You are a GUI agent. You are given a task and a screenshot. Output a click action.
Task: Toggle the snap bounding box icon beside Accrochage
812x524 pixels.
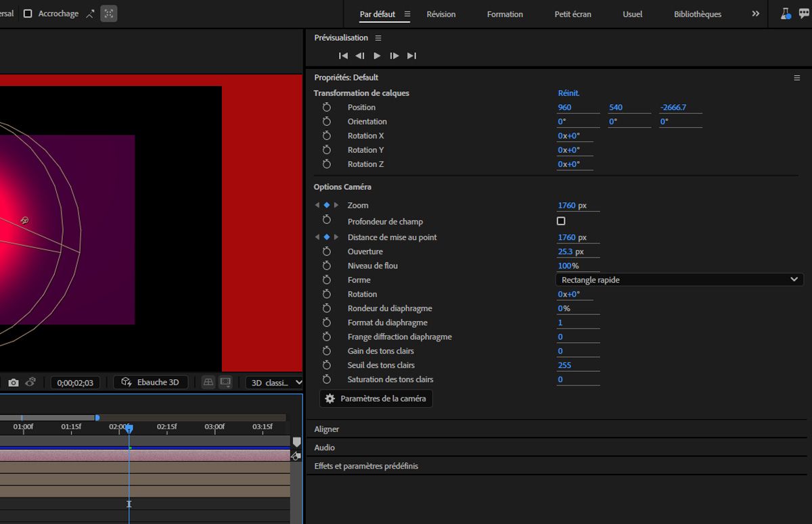pos(108,14)
